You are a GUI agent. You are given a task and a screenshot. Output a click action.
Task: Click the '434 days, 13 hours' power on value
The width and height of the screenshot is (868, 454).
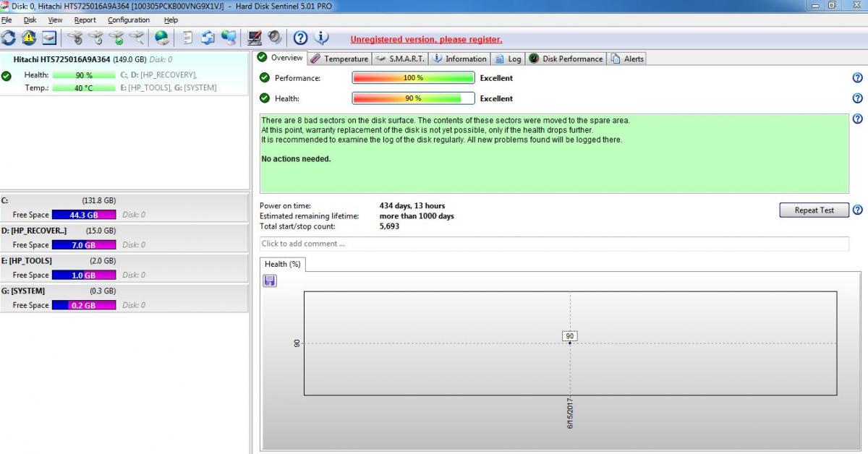click(412, 206)
